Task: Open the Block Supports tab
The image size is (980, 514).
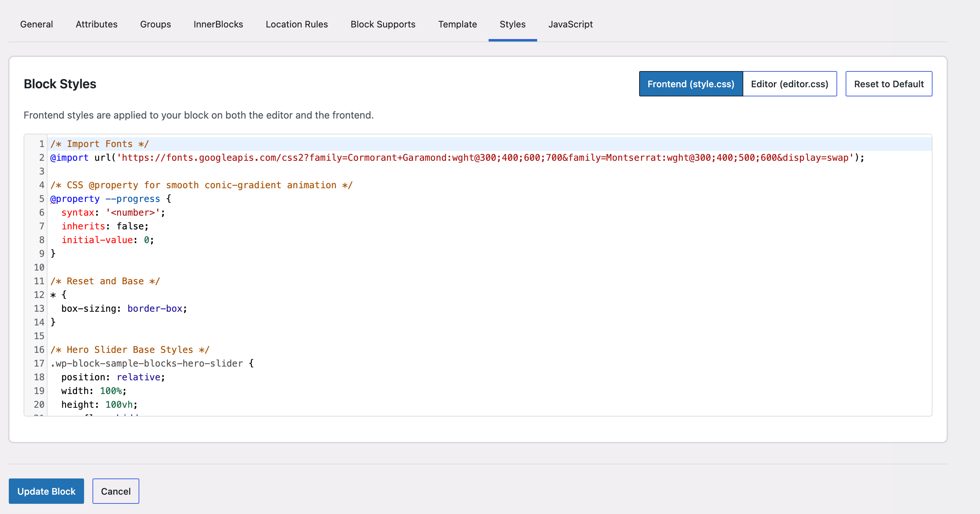Action: [383, 24]
